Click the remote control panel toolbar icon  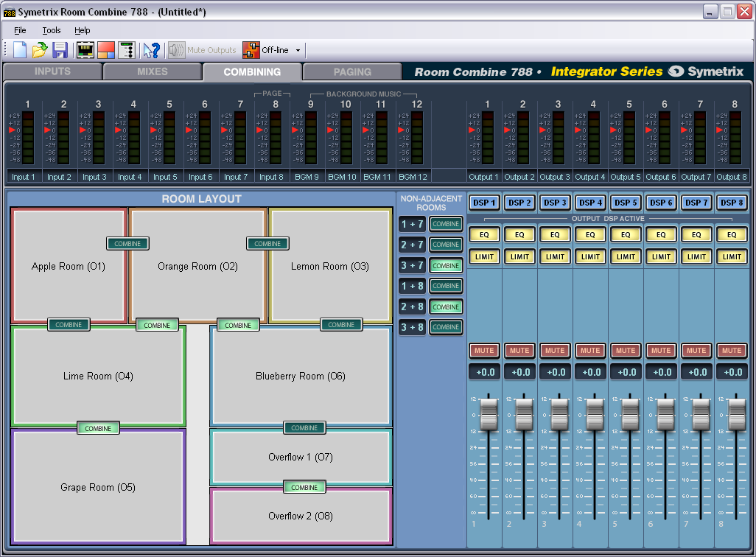click(x=127, y=49)
